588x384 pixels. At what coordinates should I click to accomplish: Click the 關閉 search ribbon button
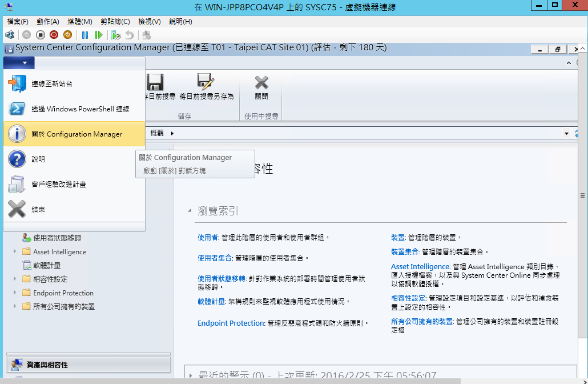click(261, 87)
